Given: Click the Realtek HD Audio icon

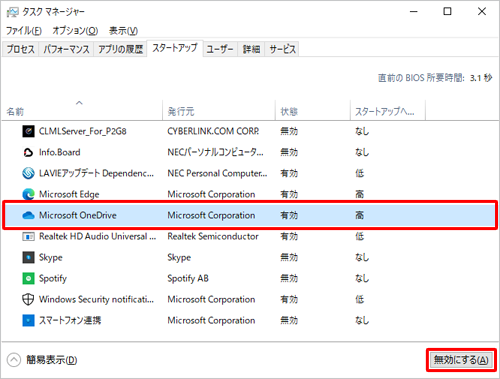Looking at the screenshot, I should [x=28, y=237].
